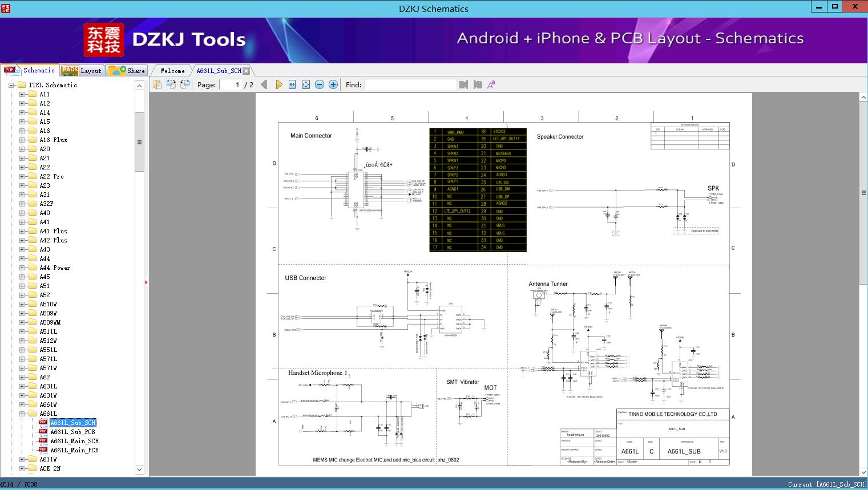Screen dimensions: 868x490
Task: Click the A44 Power folder icon
Action: [33, 268]
